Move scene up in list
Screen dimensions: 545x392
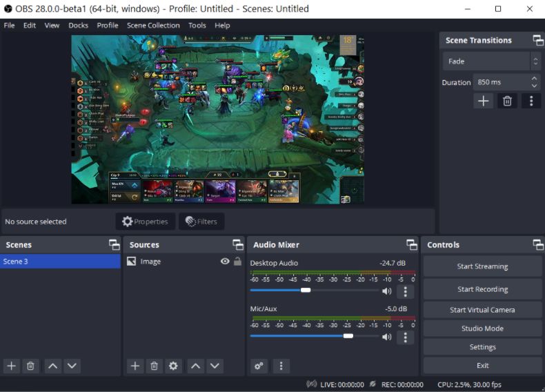53,366
